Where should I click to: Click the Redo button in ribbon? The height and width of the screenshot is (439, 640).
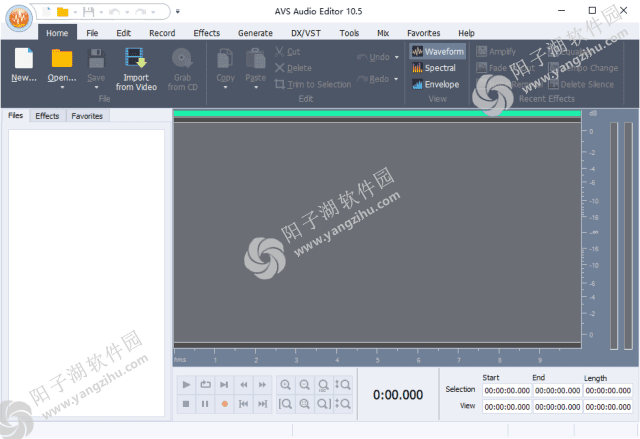tap(373, 79)
